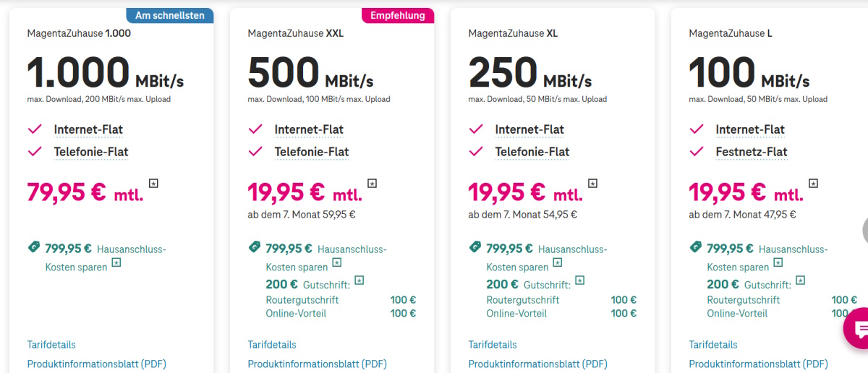Screen dimensions: 868x373
Task: Click price-tag icon in MagentaZuhause 1.000 card
Action: pos(33,247)
